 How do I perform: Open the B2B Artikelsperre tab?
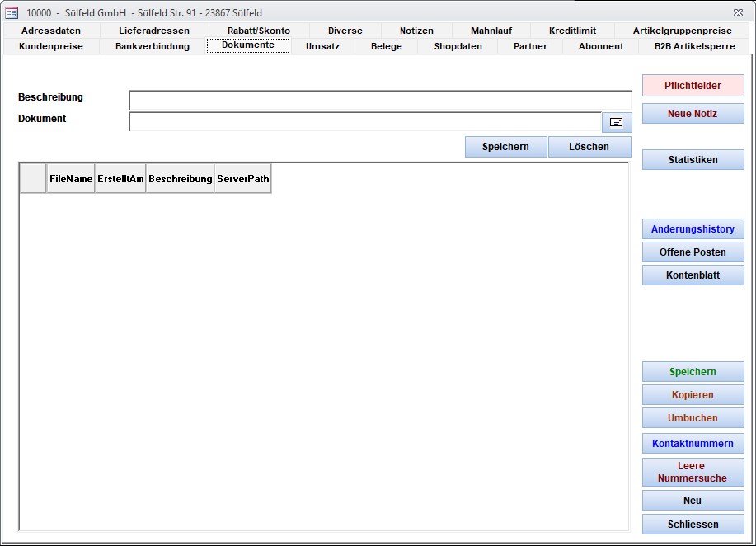tap(694, 46)
